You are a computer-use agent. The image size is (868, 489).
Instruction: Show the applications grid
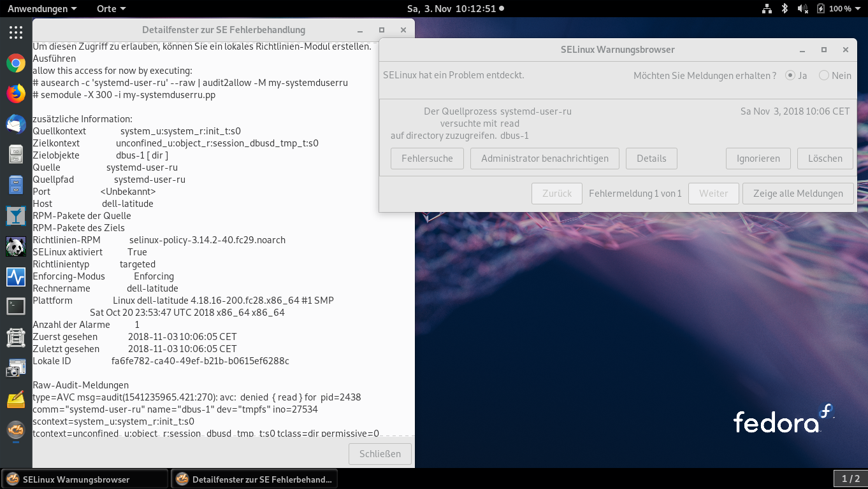click(16, 32)
